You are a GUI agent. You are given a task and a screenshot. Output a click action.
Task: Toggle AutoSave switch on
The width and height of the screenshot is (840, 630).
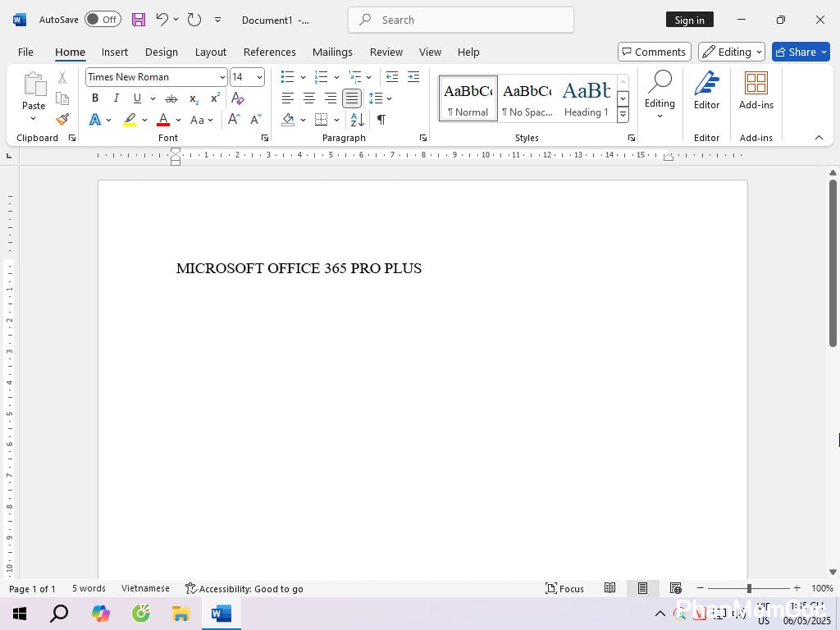103,20
